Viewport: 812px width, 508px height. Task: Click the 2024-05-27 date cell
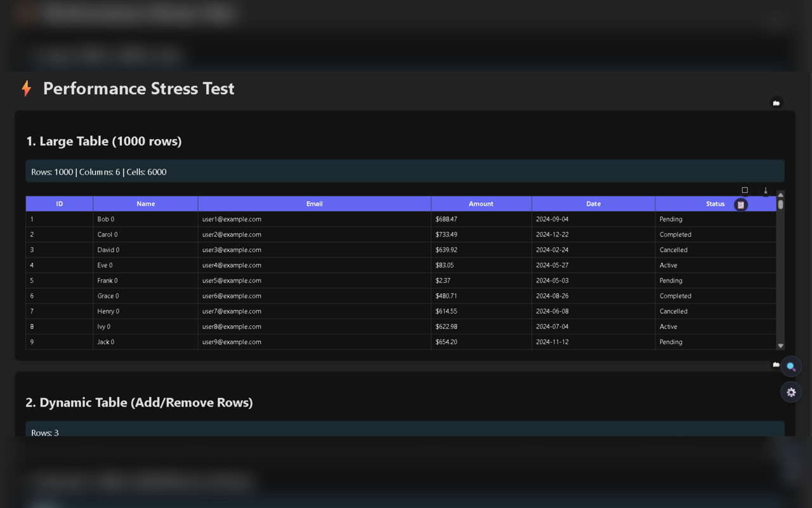click(x=593, y=265)
